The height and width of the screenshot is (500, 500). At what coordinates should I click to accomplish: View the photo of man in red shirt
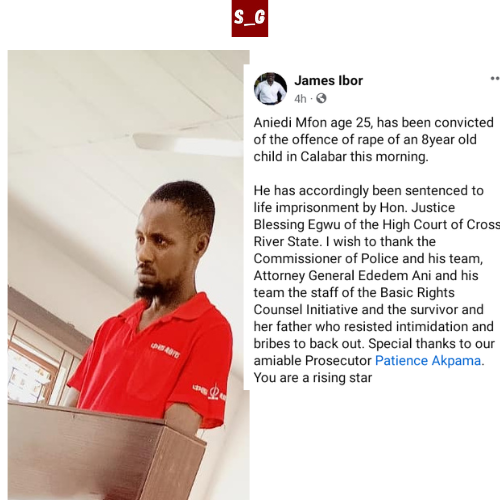pyautogui.click(x=129, y=275)
